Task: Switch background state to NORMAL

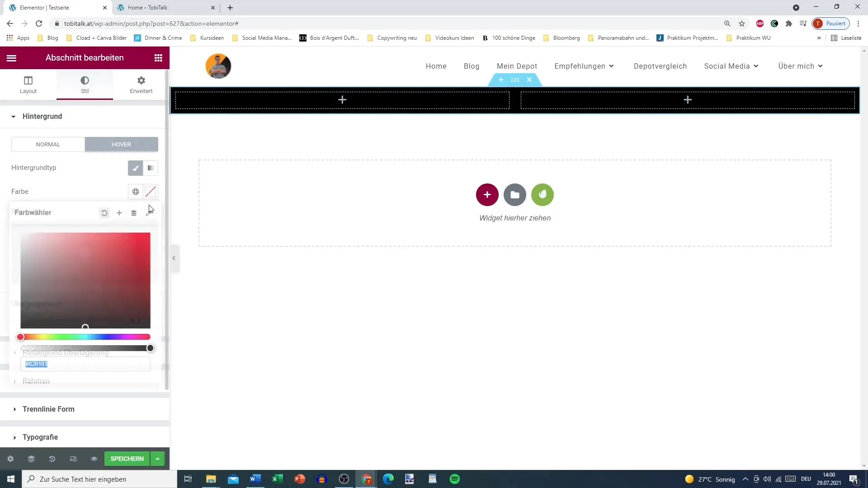Action: tap(48, 145)
